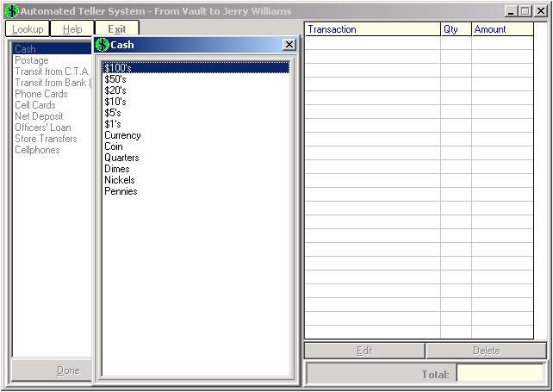Click the Transaction column header

pyautogui.click(x=372, y=29)
